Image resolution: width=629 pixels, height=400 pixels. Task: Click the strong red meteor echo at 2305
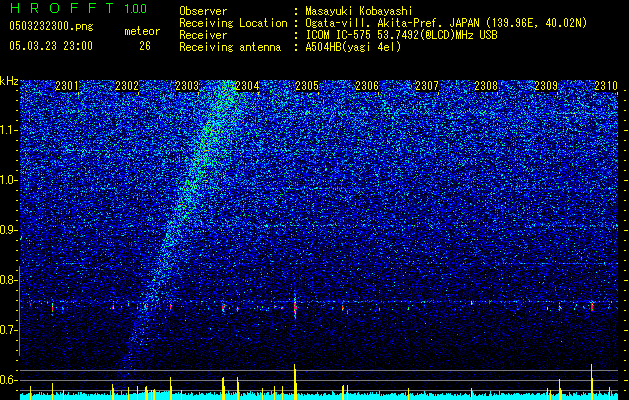[295, 307]
